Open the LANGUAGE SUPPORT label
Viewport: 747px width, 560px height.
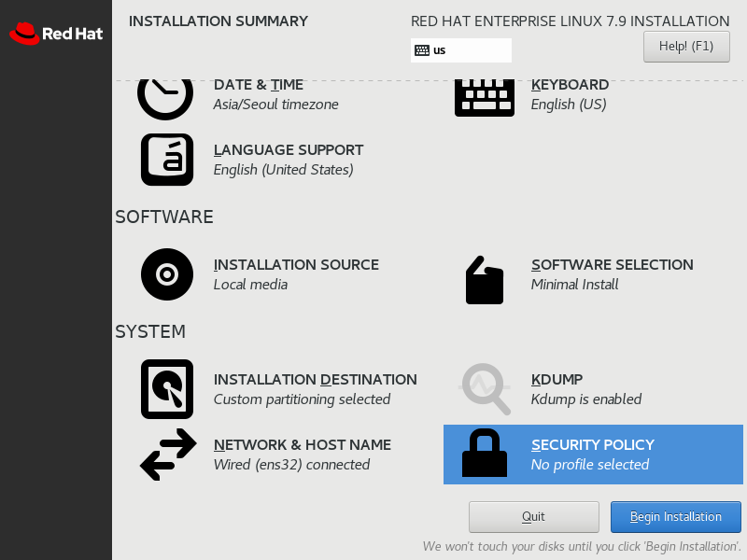tap(289, 150)
